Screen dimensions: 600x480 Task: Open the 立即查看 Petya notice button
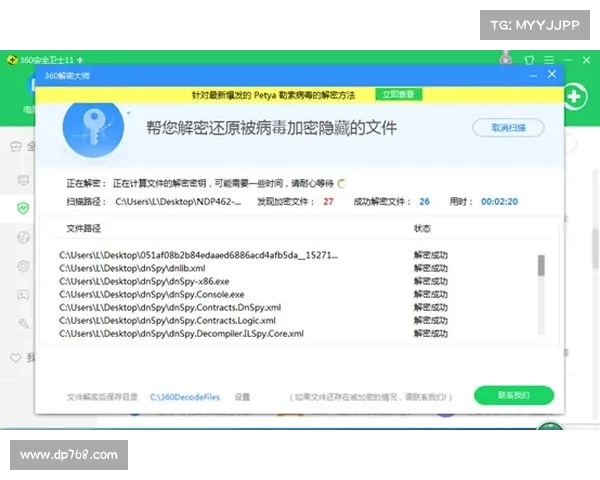pyautogui.click(x=398, y=94)
